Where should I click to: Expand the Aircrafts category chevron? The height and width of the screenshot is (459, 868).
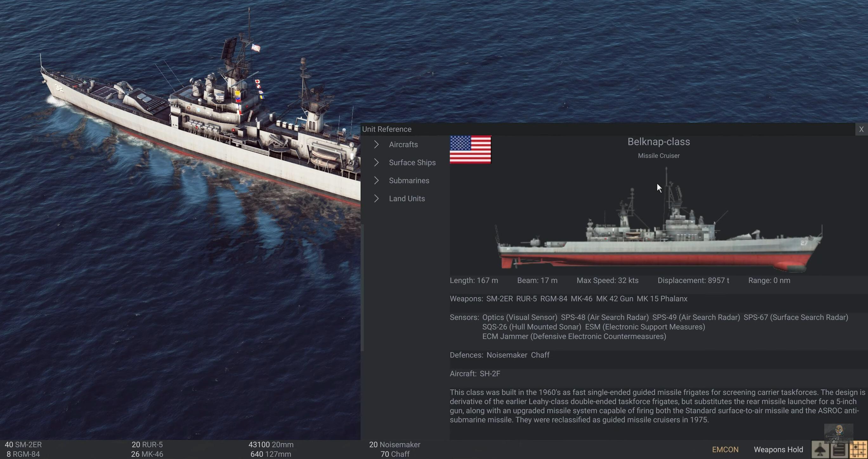click(376, 145)
